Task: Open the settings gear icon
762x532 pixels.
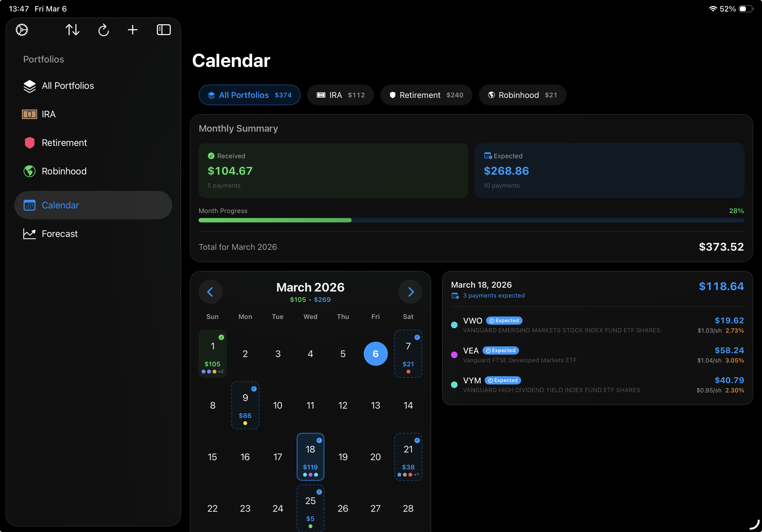Action: point(21,30)
